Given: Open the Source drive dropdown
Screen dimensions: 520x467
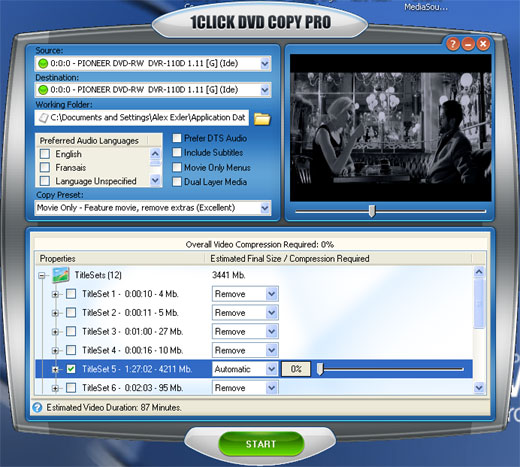Looking at the screenshot, I should (265, 63).
